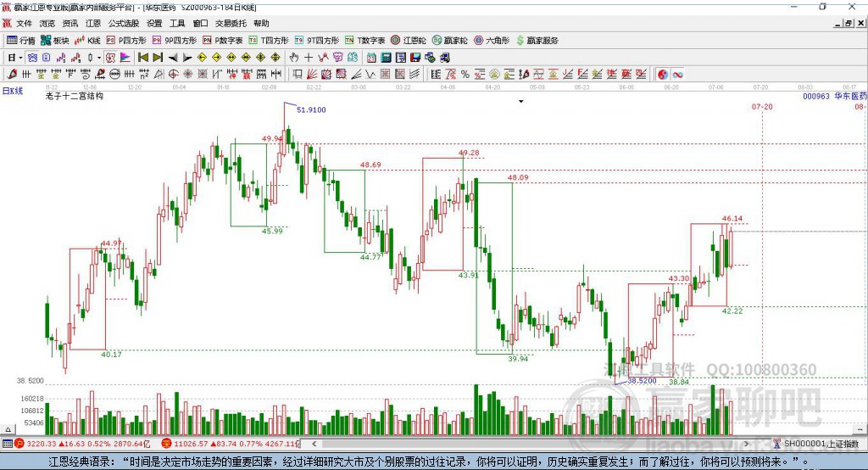Click the percent retracement tool icon
The image size is (868, 470).
click(465, 75)
